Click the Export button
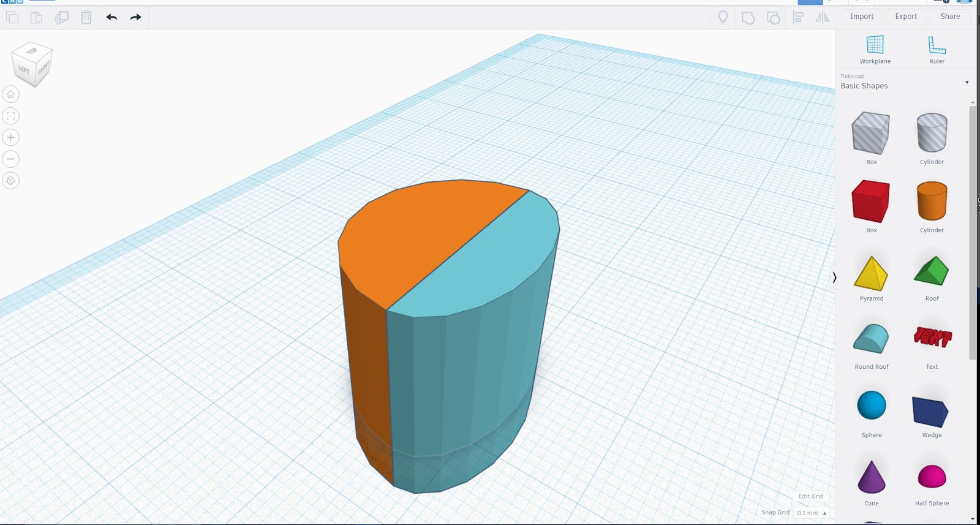Screen dimensions: 980x525 906,17
